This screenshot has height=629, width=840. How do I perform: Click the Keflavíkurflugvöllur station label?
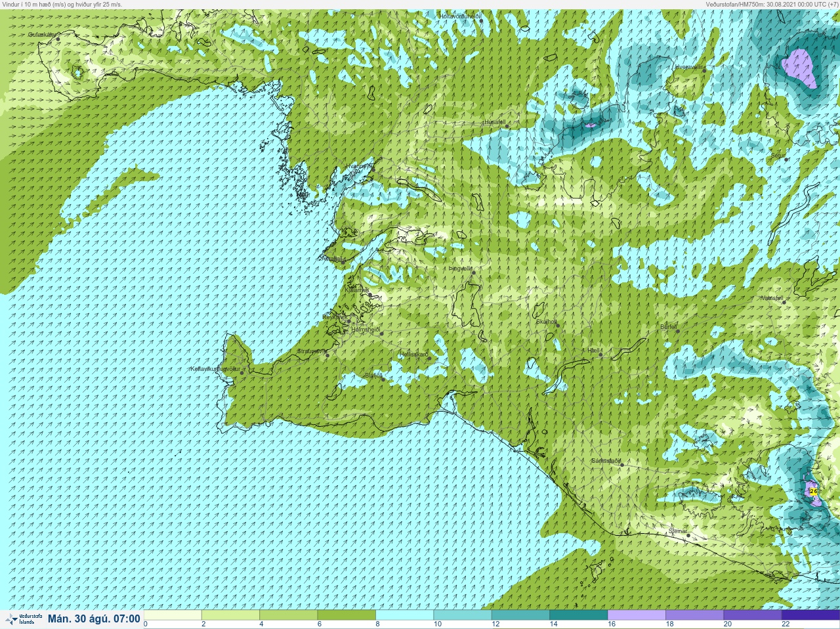click(x=215, y=369)
